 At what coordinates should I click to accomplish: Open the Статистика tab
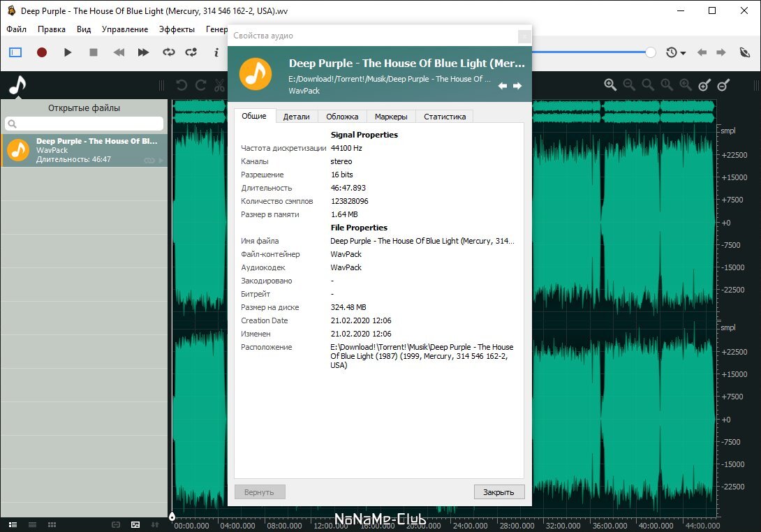(x=444, y=117)
